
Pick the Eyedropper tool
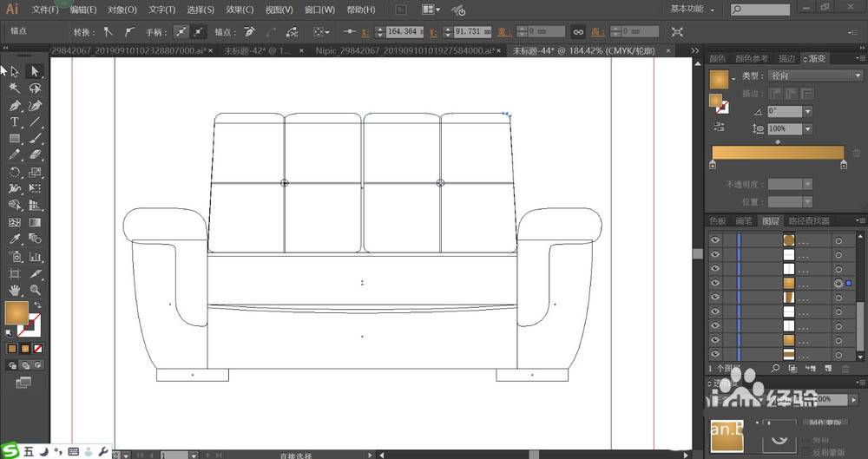(15, 239)
